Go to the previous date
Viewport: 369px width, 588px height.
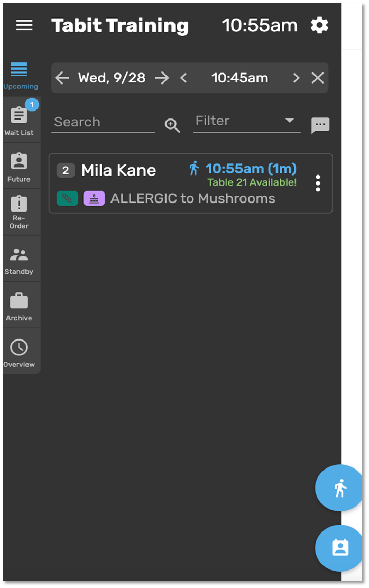click(x=62, y=78)
